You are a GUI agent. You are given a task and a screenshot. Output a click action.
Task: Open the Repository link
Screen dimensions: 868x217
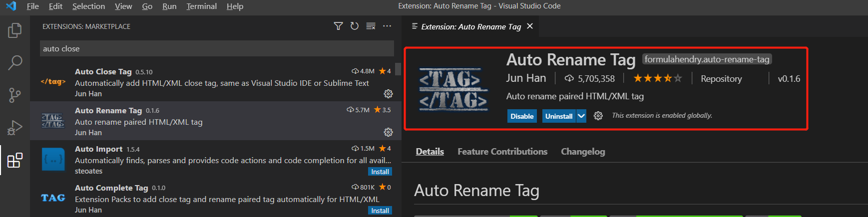pos(721,78)
